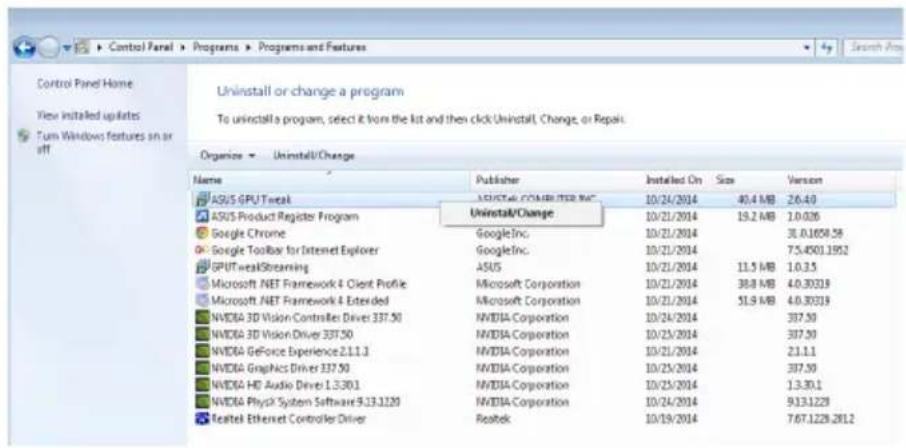The width and height of the screenshot is (906, 448).
Task: Click the ASUS GPU Tweak icon
Action: [202, 200]
